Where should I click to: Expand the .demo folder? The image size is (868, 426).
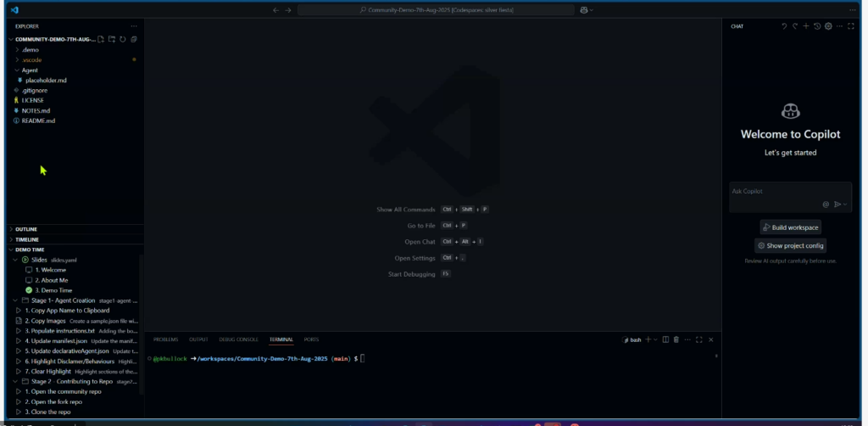tap(17, 50)
